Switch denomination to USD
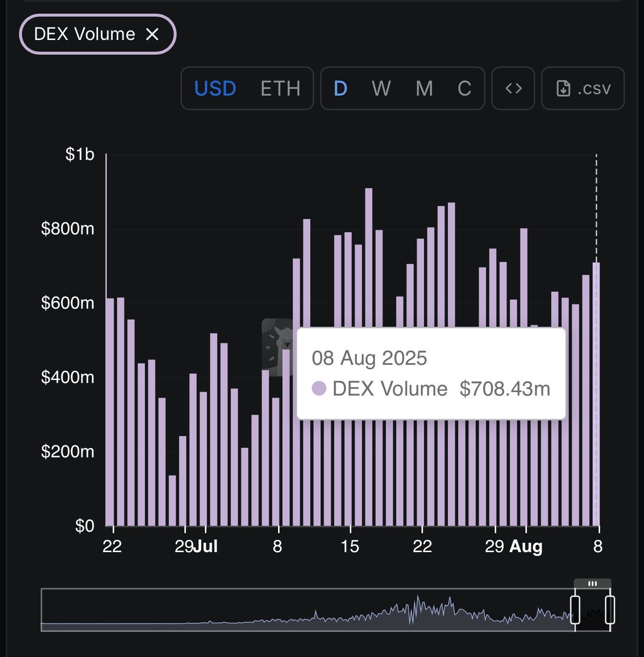Image resolution: width=644 pixels, height=657 pixels. pos(215,88)
